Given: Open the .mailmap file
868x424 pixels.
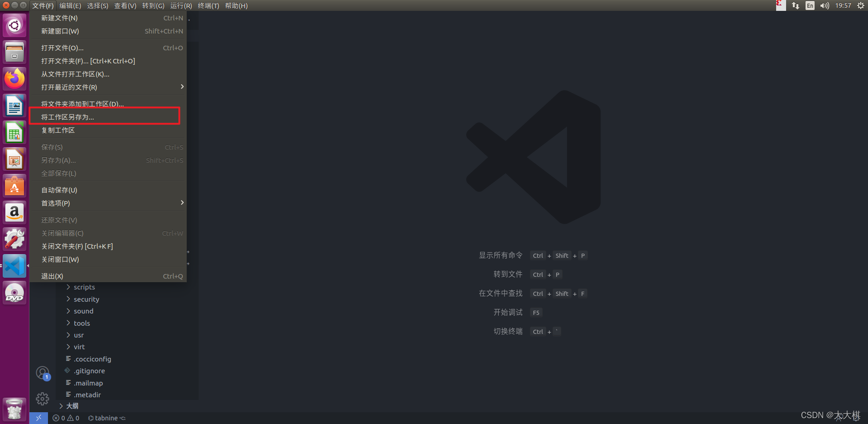Looking at the screenshot, I should tap(88, 383).
